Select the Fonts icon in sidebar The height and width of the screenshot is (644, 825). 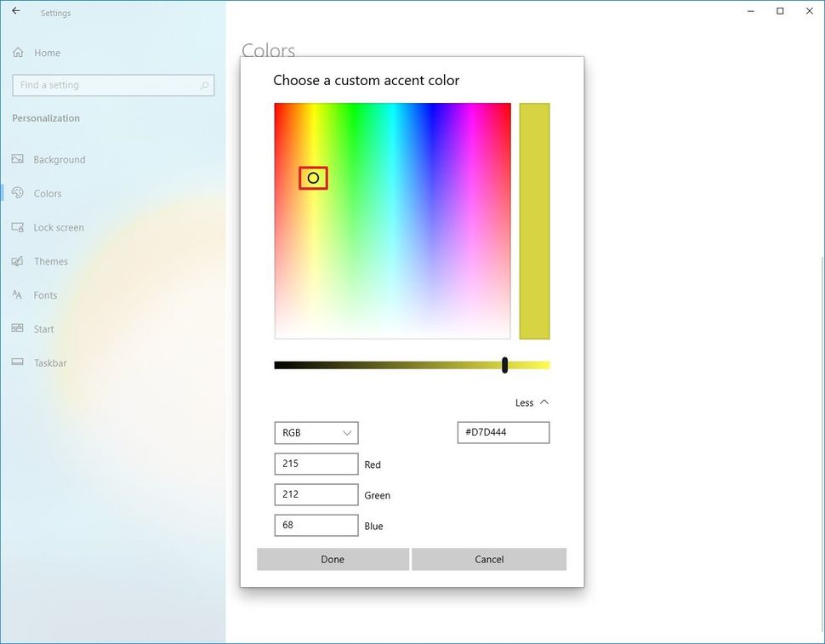(18, 295)
